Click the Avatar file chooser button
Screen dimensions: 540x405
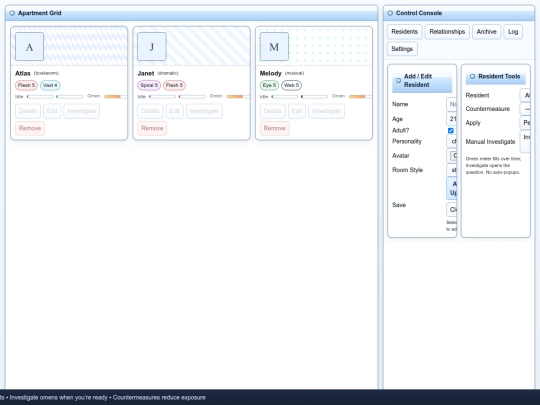453,156
